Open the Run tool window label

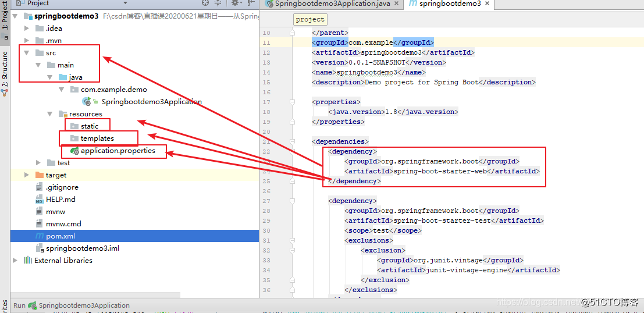coord(19,305)
